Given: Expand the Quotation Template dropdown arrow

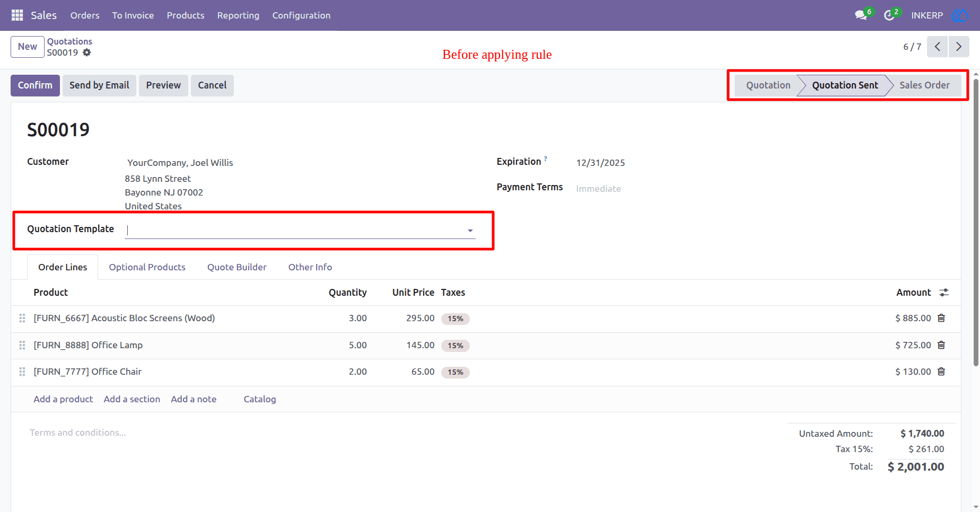Looking at the screenshot, I should [470, 231].
